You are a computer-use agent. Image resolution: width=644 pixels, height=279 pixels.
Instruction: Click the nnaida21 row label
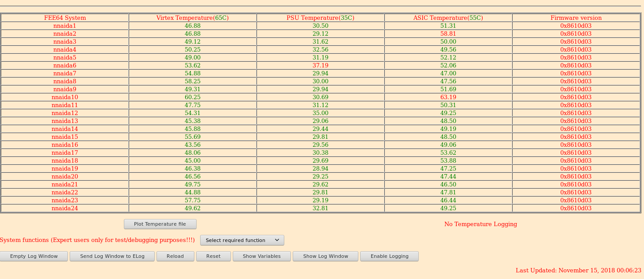click(x=65, y=185)
